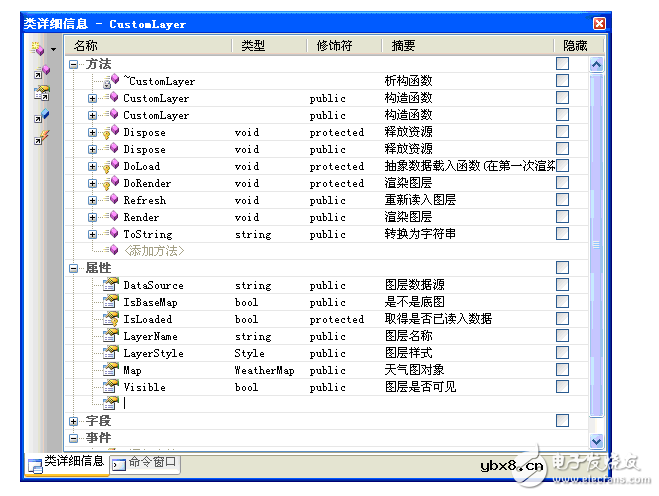
Task: Click the LayerStyle property icon
Action: point(111,352)
